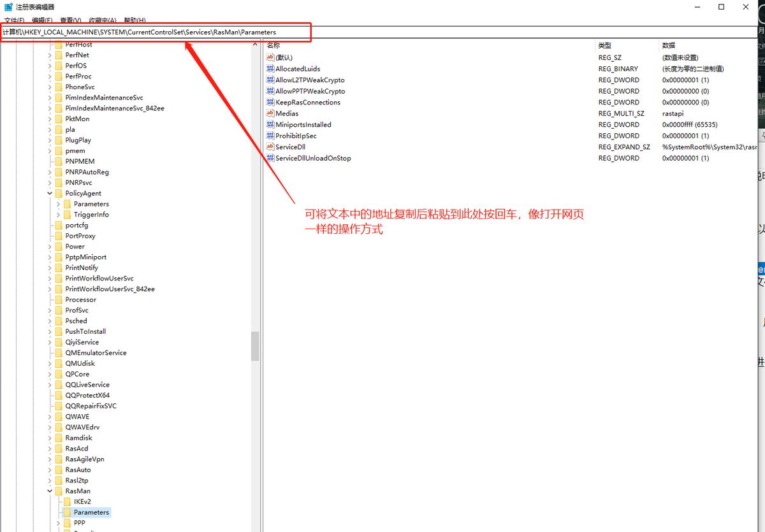Select the RasAgileVpn key
The width and height of the screenshot is (765, 532).
pyautogui.click(x=84, y=459)
